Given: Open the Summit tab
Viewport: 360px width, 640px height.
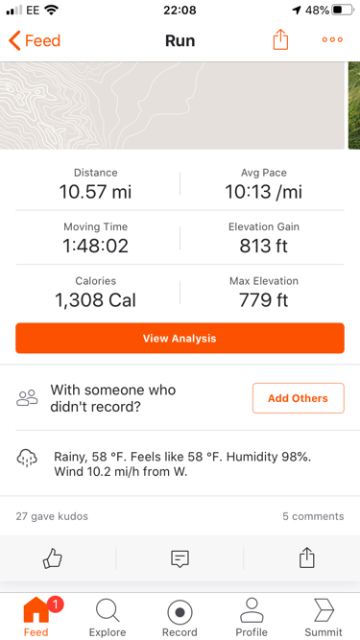Looking at the screenshot, I should point(323,618).
